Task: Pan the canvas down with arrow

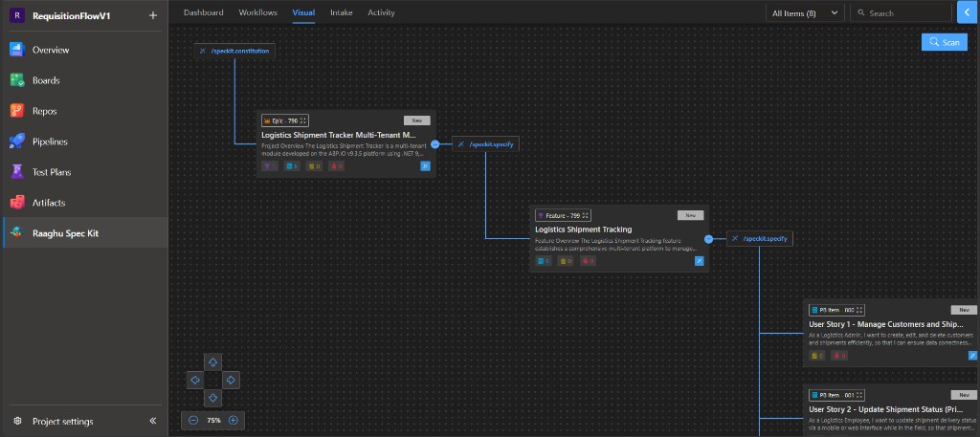Action: (x=212, y=398)
